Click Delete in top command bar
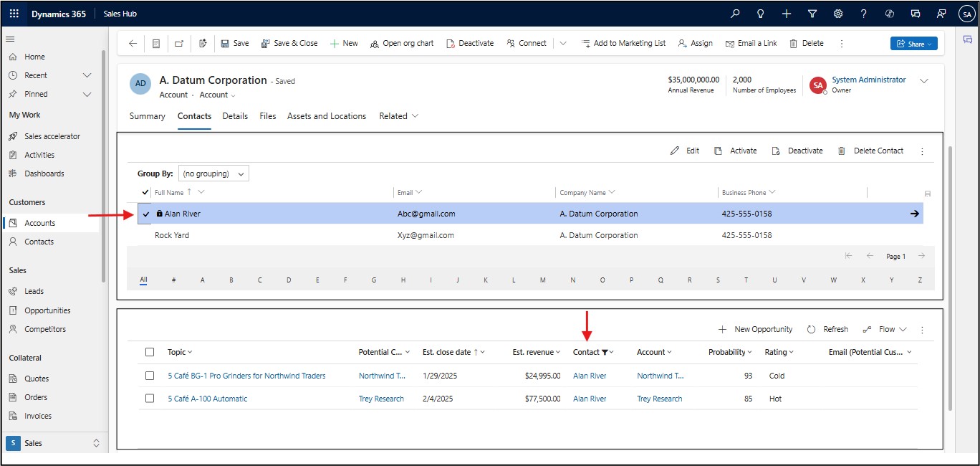This screenshot has width=980, height=466. click(x=807, y=43)
